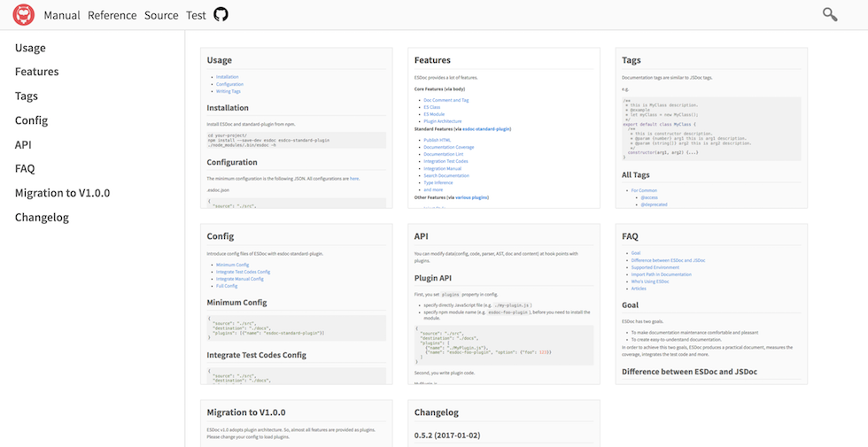Follow the Writing Tags link
Screen dimensions: 868x447
(x=229, y=91)
